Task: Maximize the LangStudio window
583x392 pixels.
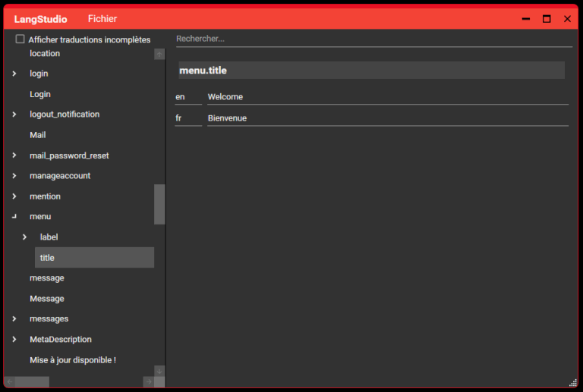Action: [x=547, y=19]
